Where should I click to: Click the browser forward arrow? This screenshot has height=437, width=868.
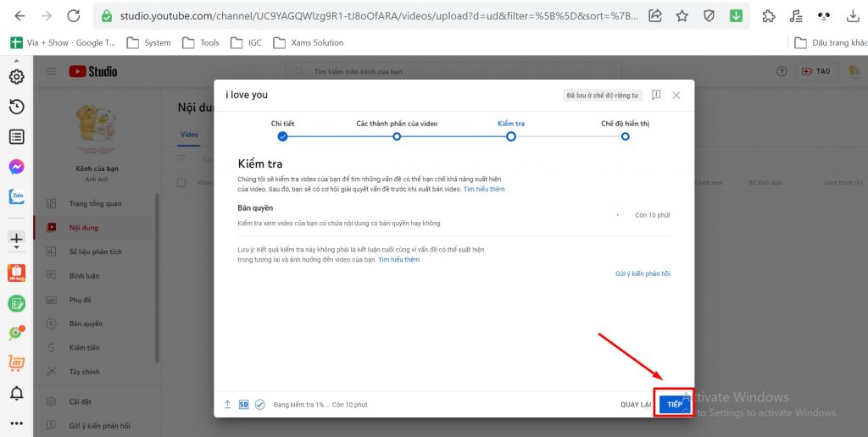tap(47, 16)
